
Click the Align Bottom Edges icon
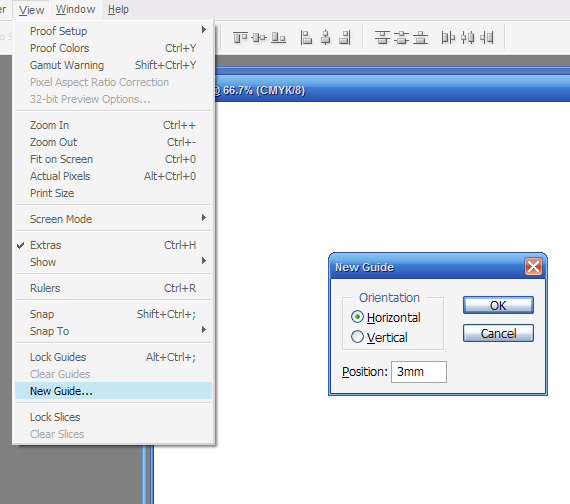coord(278,37)
